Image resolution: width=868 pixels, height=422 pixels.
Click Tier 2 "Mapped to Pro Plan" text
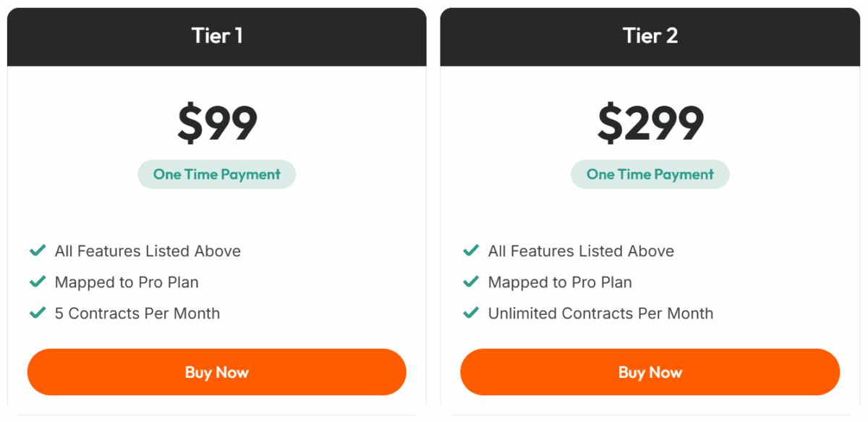click(x=560, y=282)
